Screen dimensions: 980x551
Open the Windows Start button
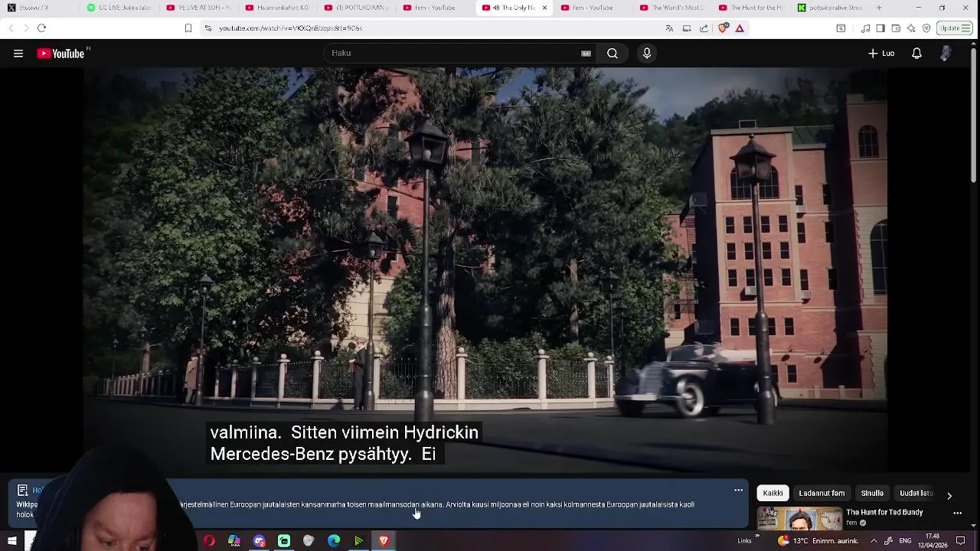(11, 541)
